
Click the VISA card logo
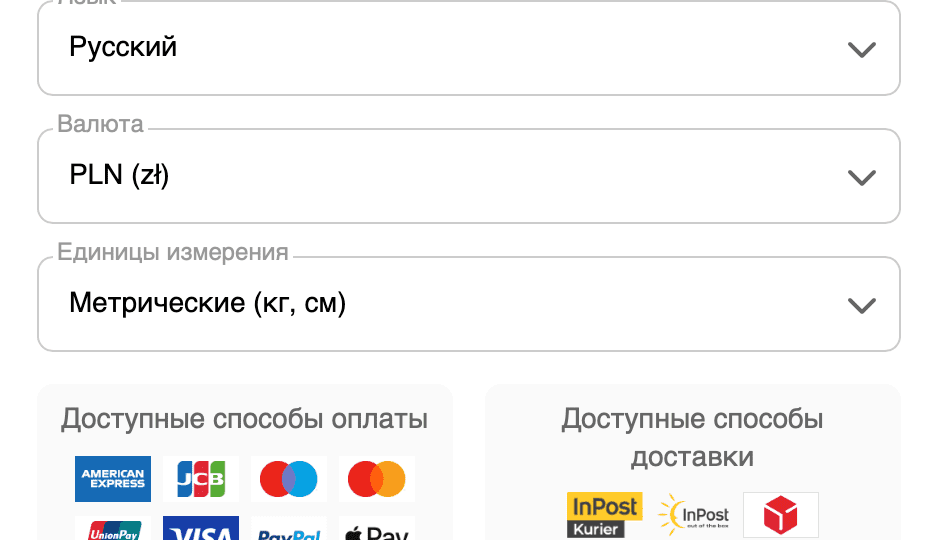pyautogui.click(x=201, y=529)
